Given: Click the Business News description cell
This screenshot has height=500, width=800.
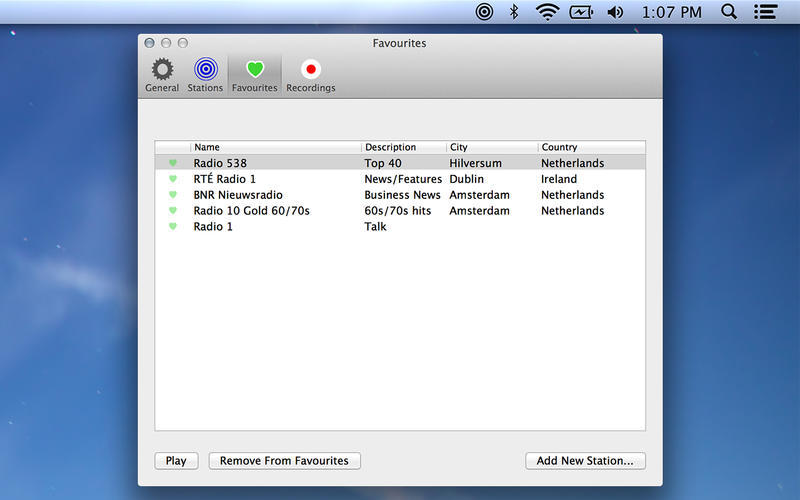Looking at the screenshot, I should (x=402, y=194).
